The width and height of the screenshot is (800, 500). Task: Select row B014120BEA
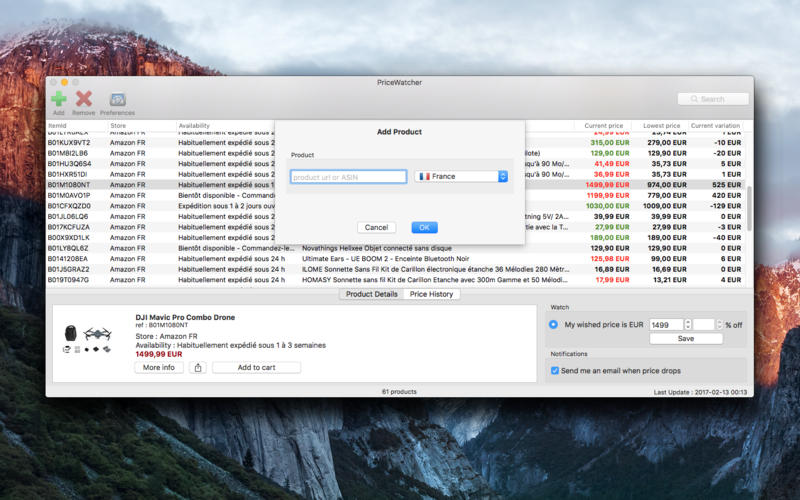(x=395, y=259)
